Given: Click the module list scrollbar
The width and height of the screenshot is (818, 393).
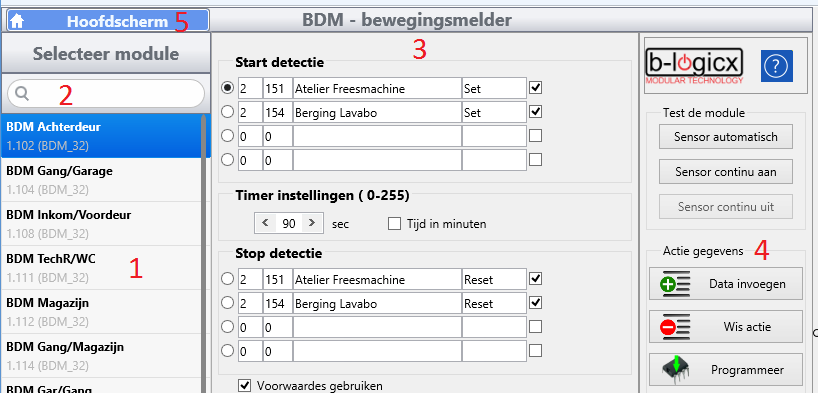Looking at the screenshot, I should coord(202,253).
